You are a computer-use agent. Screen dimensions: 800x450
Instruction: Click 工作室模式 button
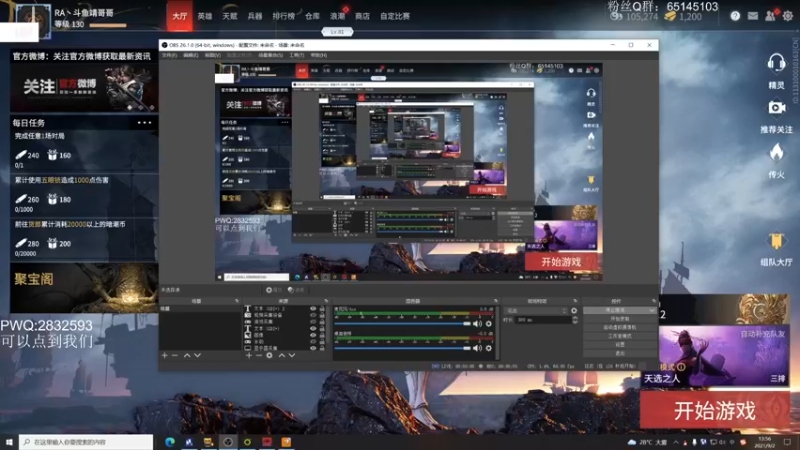coord(619,336)
